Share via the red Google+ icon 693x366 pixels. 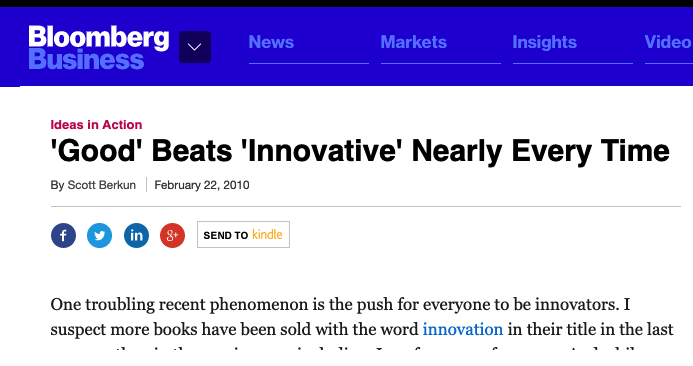[172, 235]
